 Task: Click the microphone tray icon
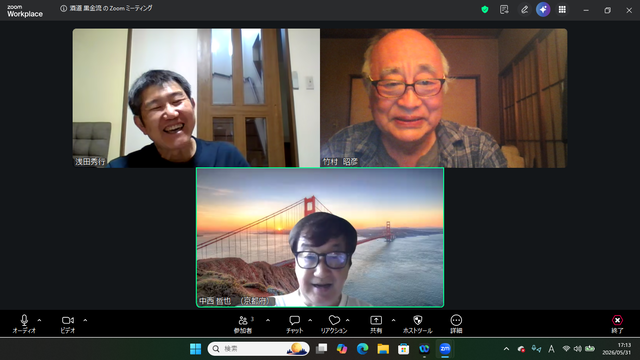[536, 349]
